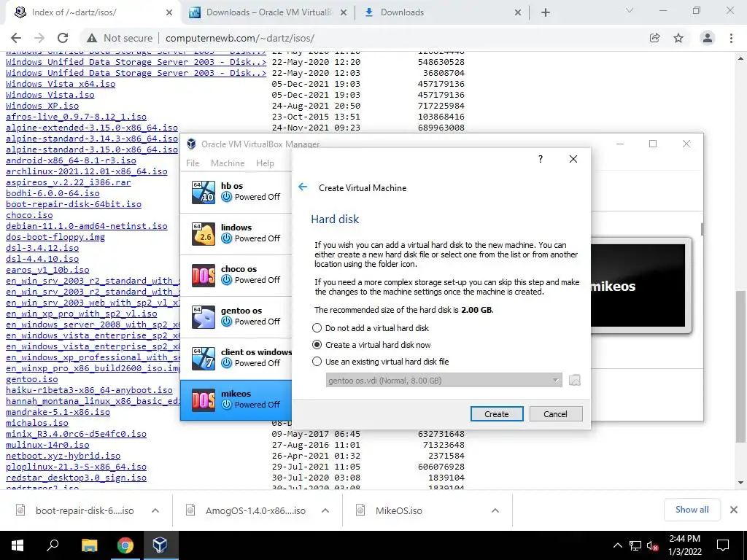Viewport: 747px width, 560px height.
Task: Reload the current page
Action: pos(63,38)
